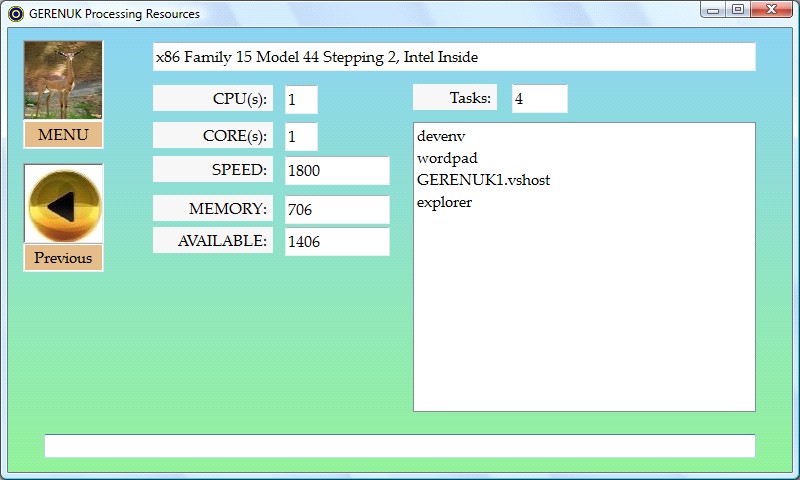Click the empty status bar field at bottom
Viewport: 800px width, 480px height.
tap(400, 446)
